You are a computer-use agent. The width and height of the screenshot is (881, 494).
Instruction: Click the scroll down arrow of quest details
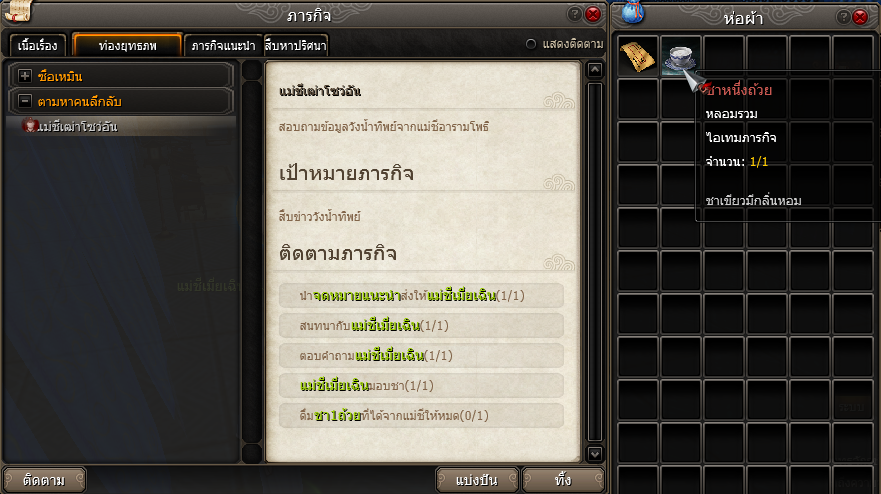click(594, 453)
